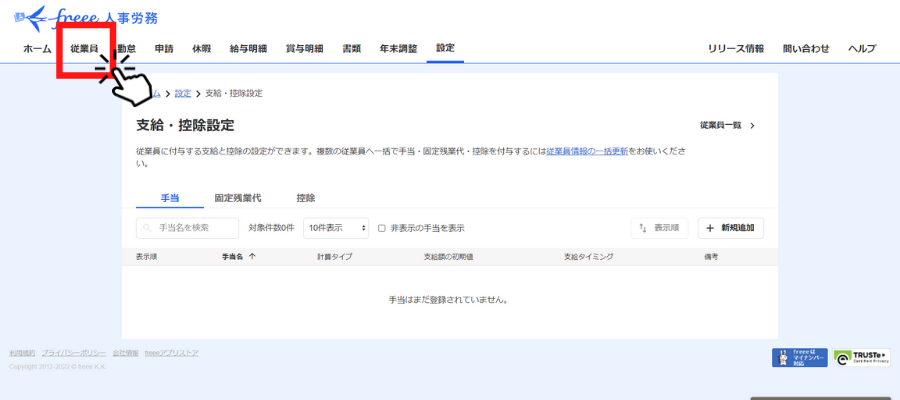Sort by the 手当名 column arrow

pos(252,257)
